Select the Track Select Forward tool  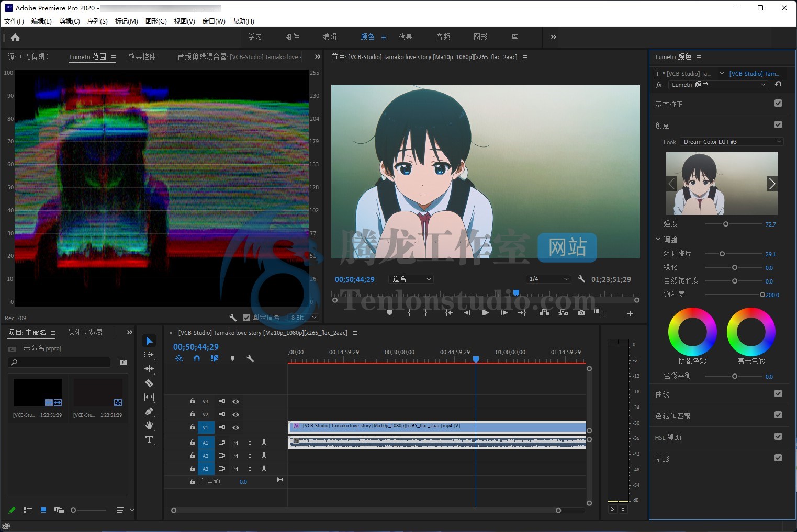[149, 355]
